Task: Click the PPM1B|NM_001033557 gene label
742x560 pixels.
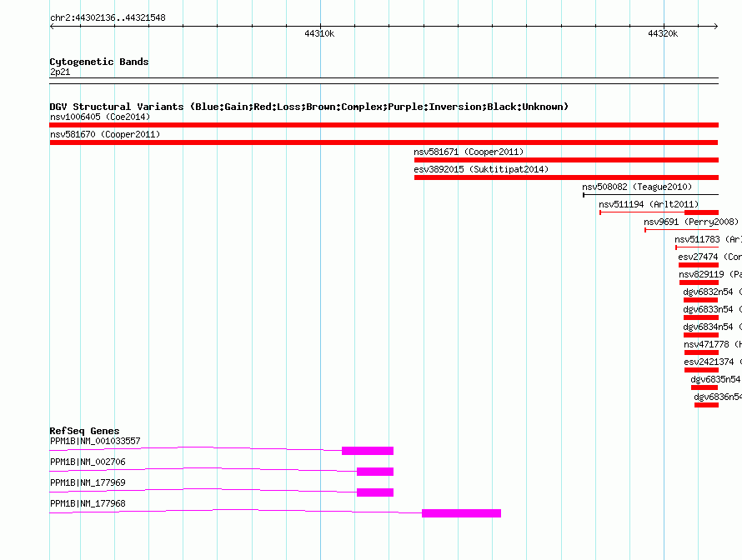Action: click(95, 442)
